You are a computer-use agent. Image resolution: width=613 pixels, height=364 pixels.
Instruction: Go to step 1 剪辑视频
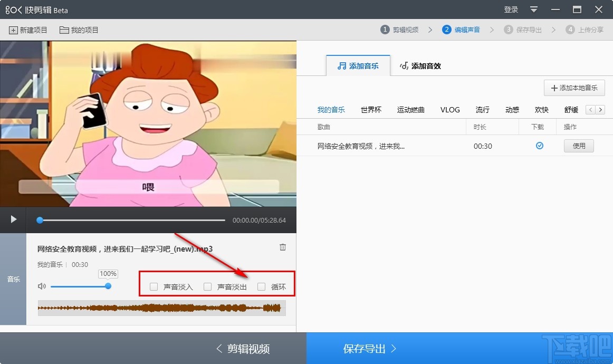tap(399, 30)
